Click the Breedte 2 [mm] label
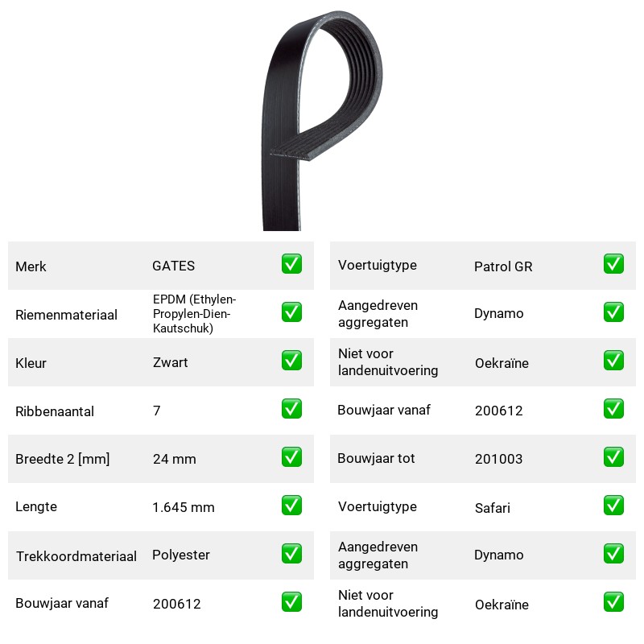 point(63,459)
